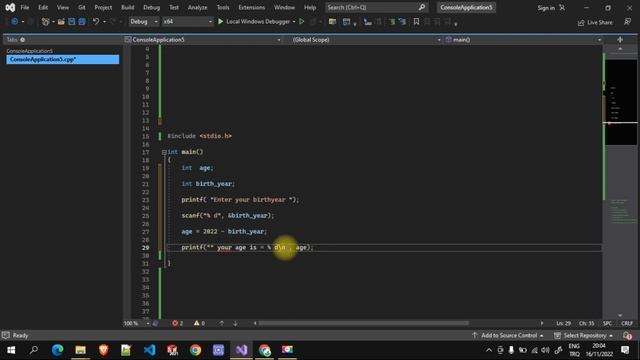Open the x64 platform dropdown
Screen dimensions: 640x360
point(187,21)
